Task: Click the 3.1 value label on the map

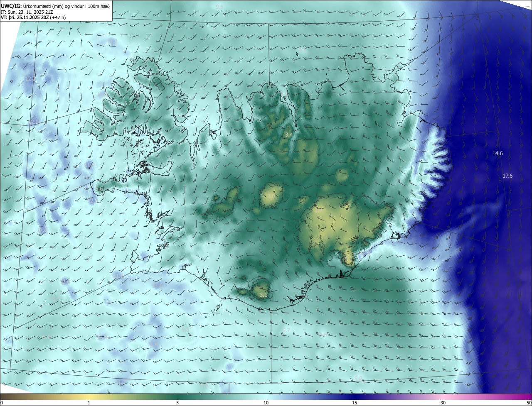Action: 263,295
